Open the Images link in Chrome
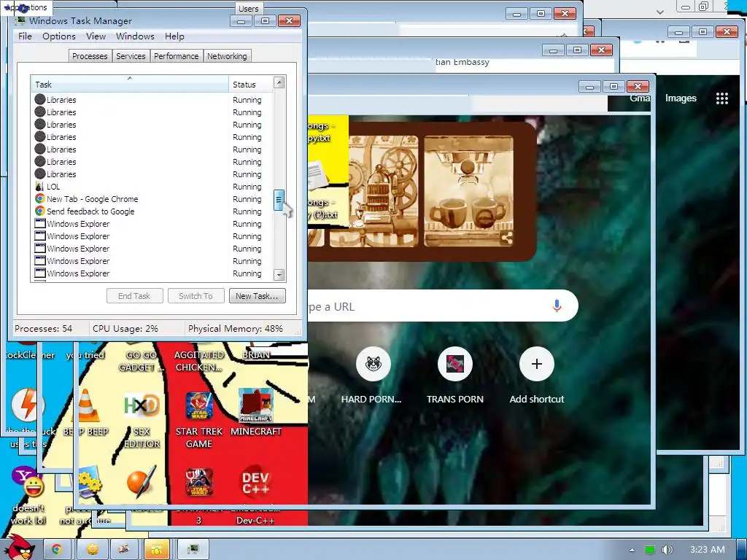 click(x=681, y=98)
